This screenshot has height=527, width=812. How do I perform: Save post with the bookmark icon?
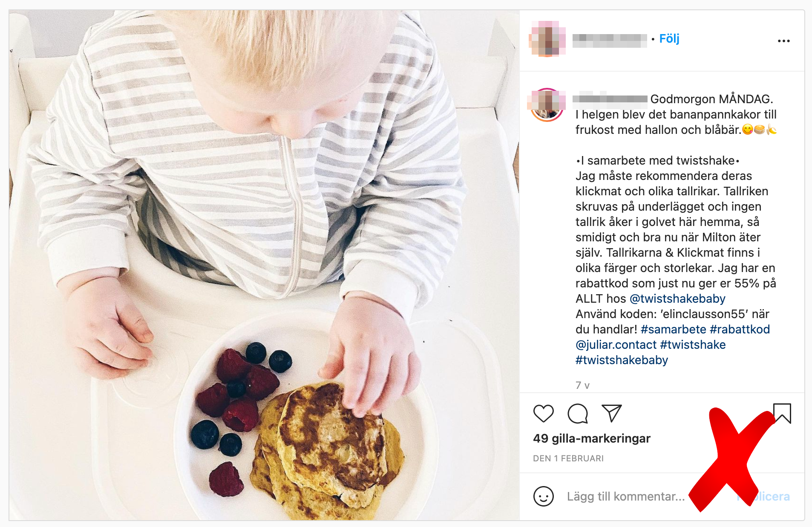782,413
